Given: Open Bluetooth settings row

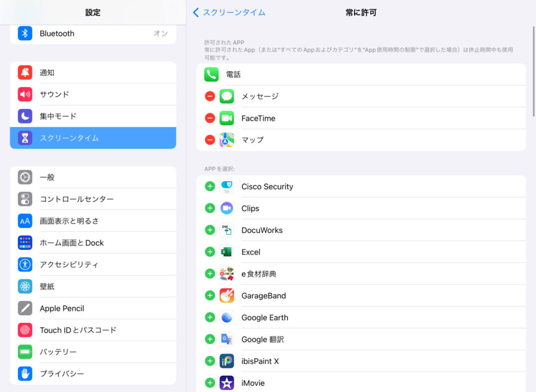Looking at the screenshot, I should [93, 33].
